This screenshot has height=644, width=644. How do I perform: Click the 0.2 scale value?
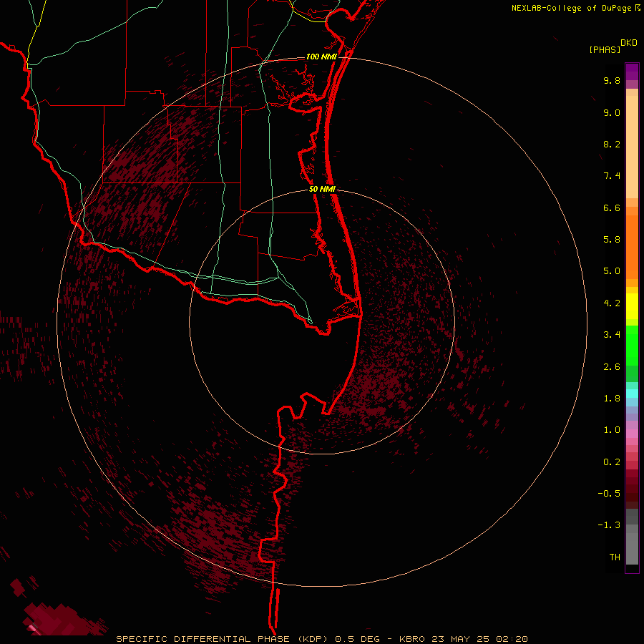click(x=612, y=462)
